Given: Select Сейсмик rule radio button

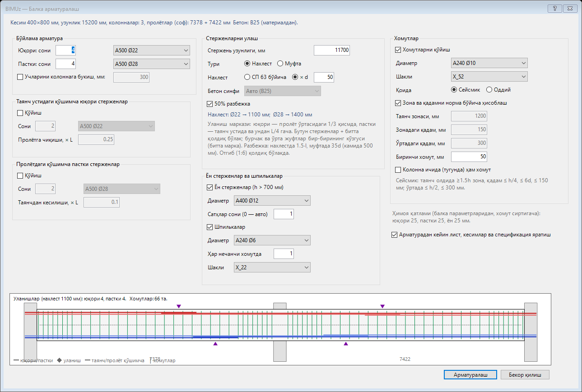Looking at the screenshot, I should [x=455, y=90].
